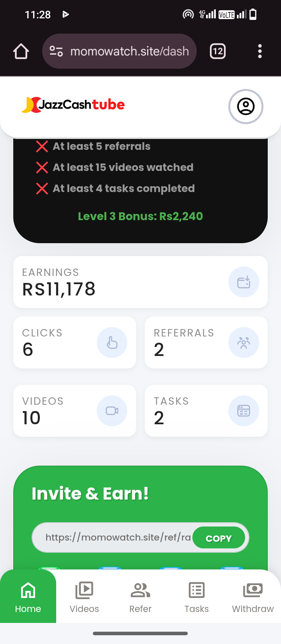This screenshot has height=644, width=281.
Task: Tap the earnings wallet icon
Action: (x=244, y=282)
